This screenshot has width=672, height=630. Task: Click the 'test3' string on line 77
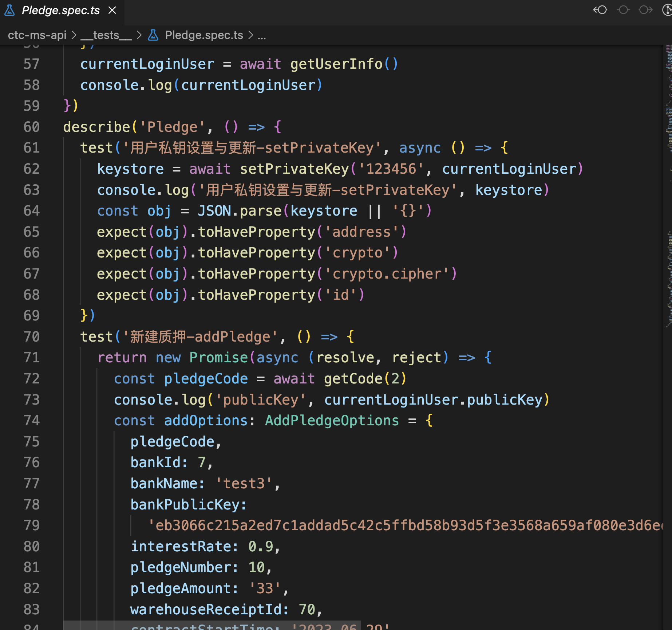pos(244,484)
